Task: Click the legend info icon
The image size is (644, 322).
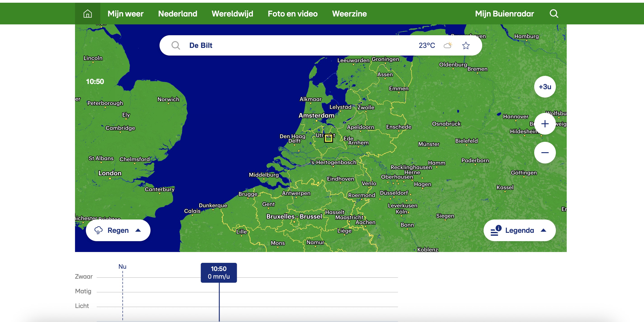Action: pyautogui.click(x=496, y=230)
